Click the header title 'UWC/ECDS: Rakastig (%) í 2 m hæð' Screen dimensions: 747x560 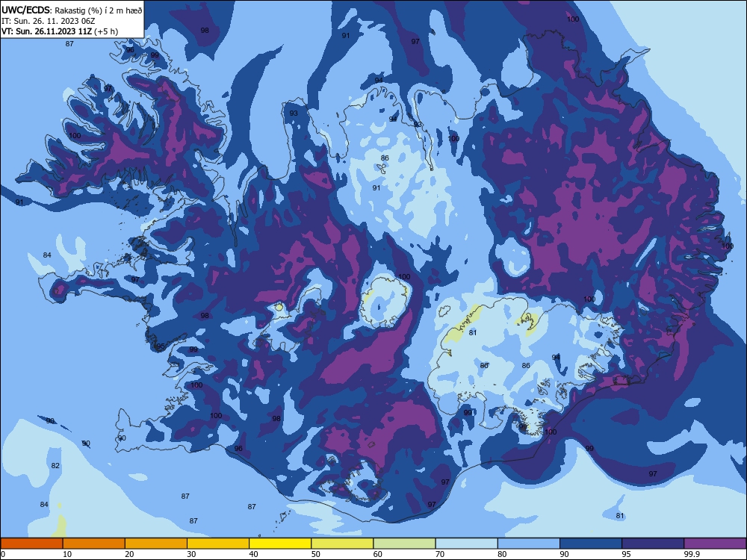tap(72, 10)
